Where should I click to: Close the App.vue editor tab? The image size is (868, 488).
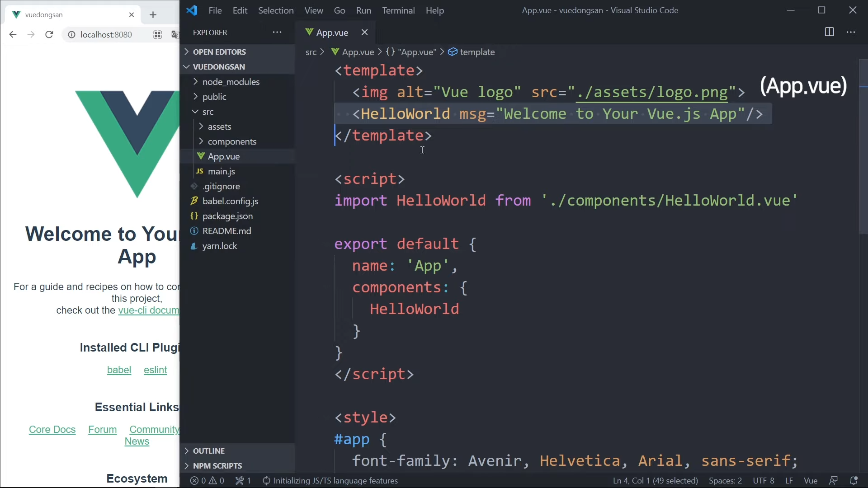coord(364,32)
